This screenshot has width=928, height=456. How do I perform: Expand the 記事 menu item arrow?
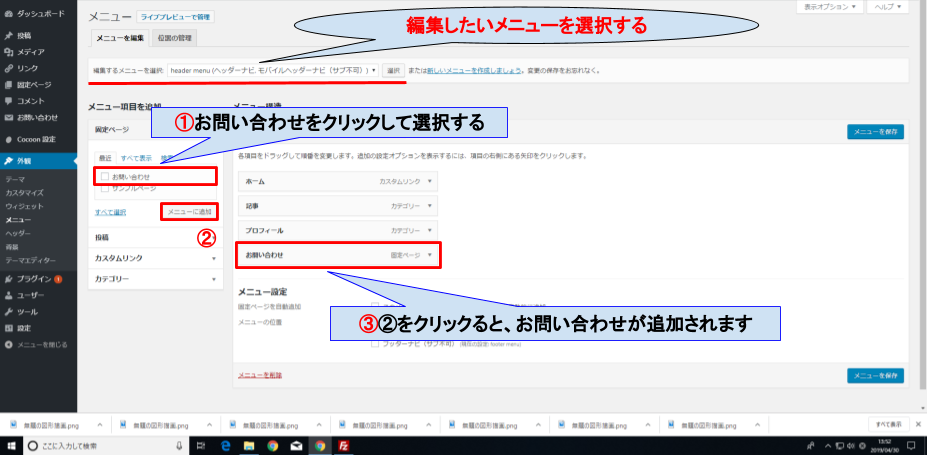click(x=430, y=205)
